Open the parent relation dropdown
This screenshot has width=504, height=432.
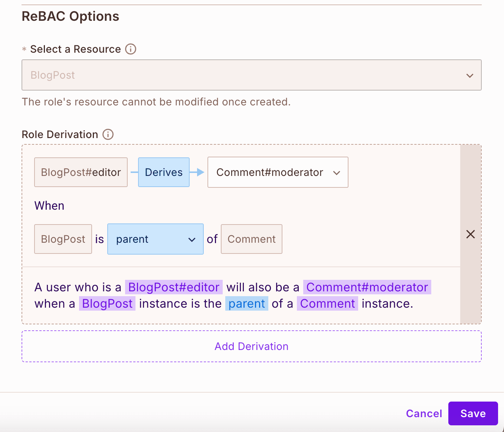156,239
